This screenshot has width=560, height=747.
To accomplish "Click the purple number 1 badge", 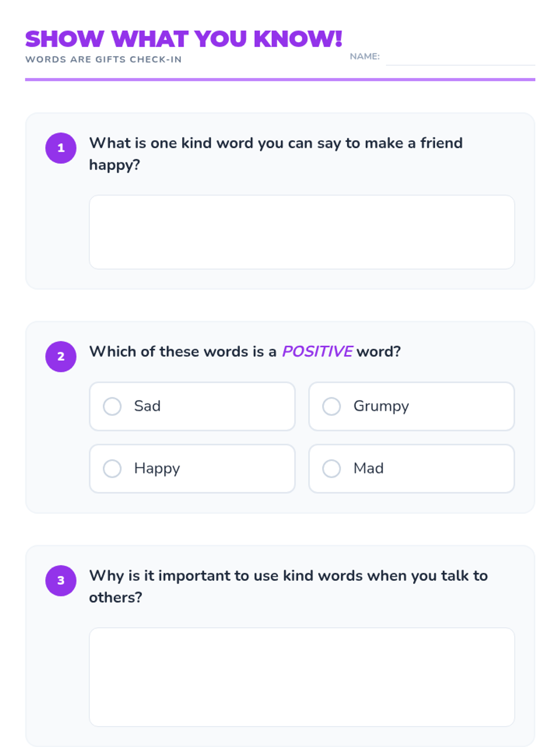I will click(61, 148).
